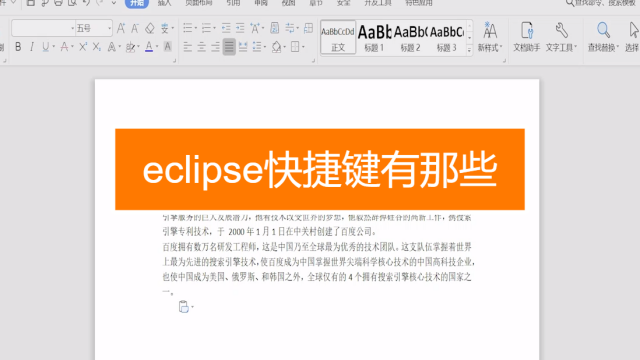Open the 插入 ribbon tab
This screenshot has height=360, width=640.
[164, 3]
